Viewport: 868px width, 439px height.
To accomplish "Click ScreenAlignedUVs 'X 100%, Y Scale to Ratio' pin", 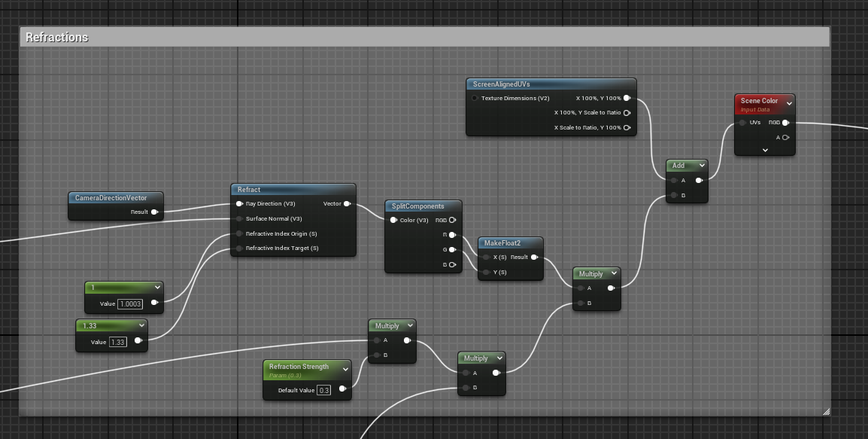I will (627, 113).
